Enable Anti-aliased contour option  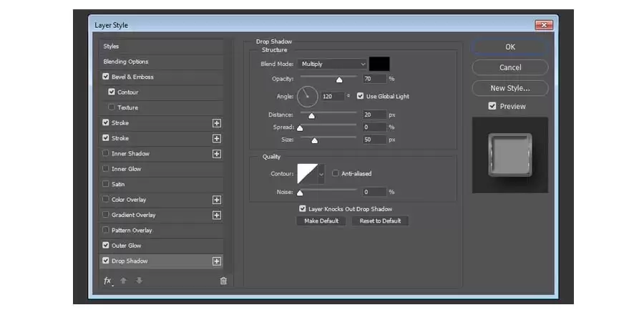[x=335, y=173]
